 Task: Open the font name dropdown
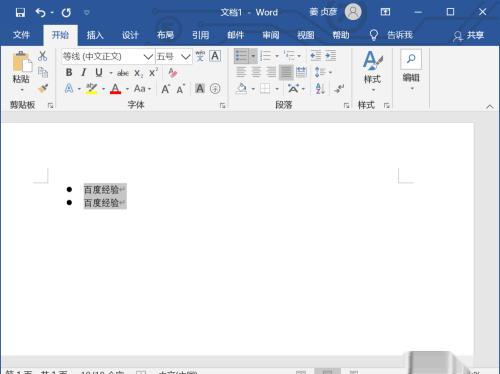pos(148,57)
